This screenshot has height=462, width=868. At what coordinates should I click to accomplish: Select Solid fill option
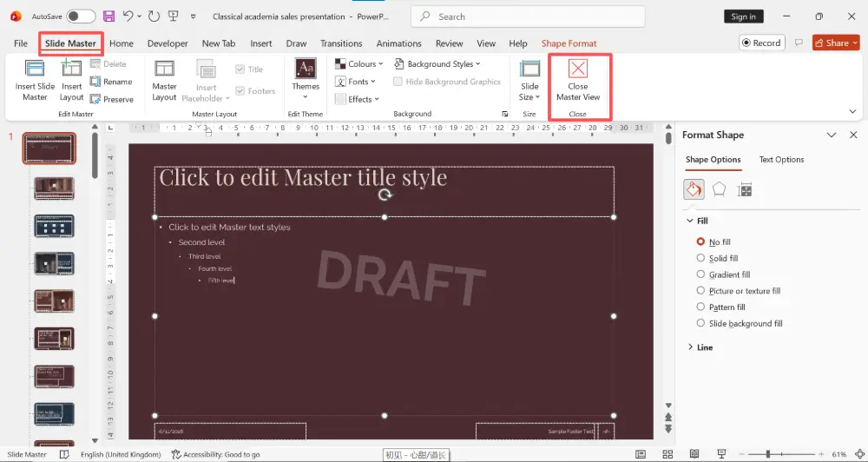[x=700, y=258]
